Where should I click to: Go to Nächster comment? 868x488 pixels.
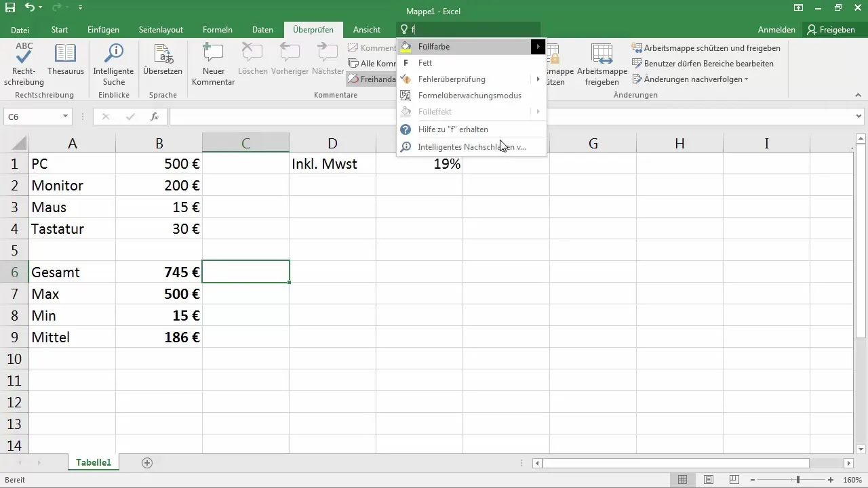coord(328,59)
